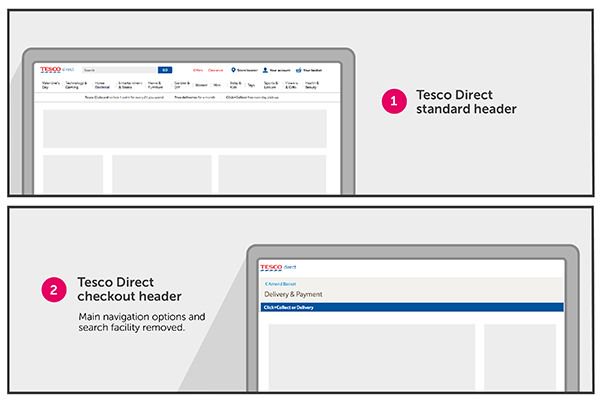Viewport: 600px width, 403px height.
Task: Open the Women navigation item
Action: click(201, 85)
